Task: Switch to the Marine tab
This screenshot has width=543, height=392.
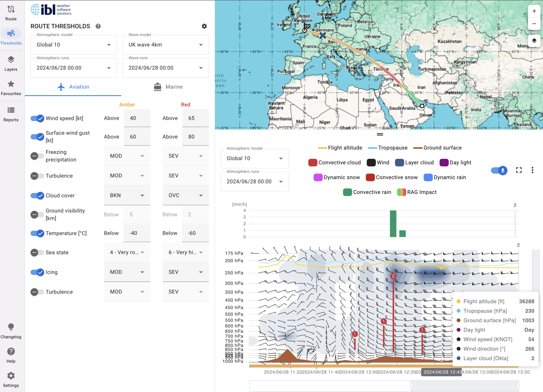Action: pyautogui.click(x=168, y=87)
